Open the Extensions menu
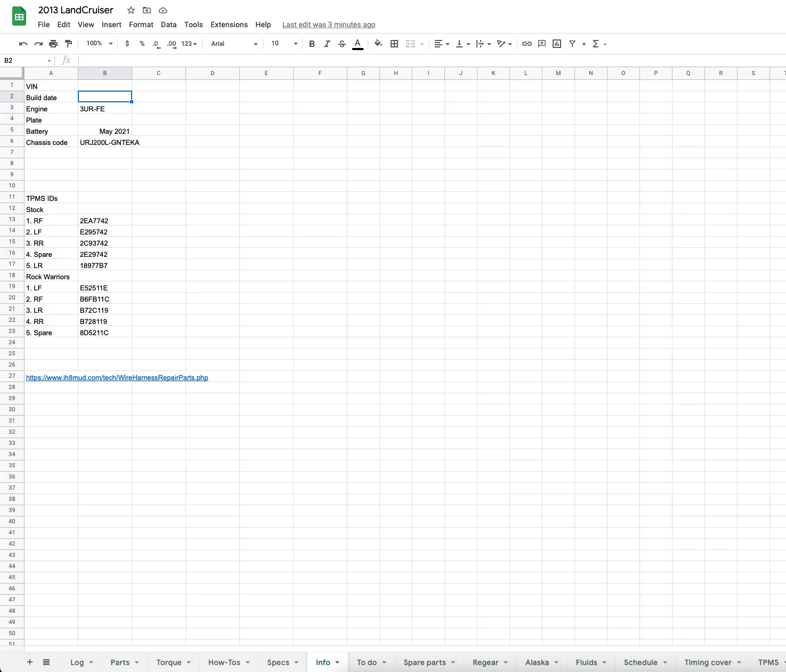 229,25
